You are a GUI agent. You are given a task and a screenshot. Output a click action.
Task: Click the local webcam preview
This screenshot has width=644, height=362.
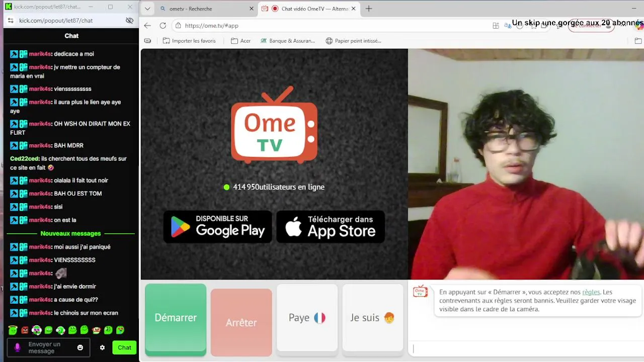526,164
